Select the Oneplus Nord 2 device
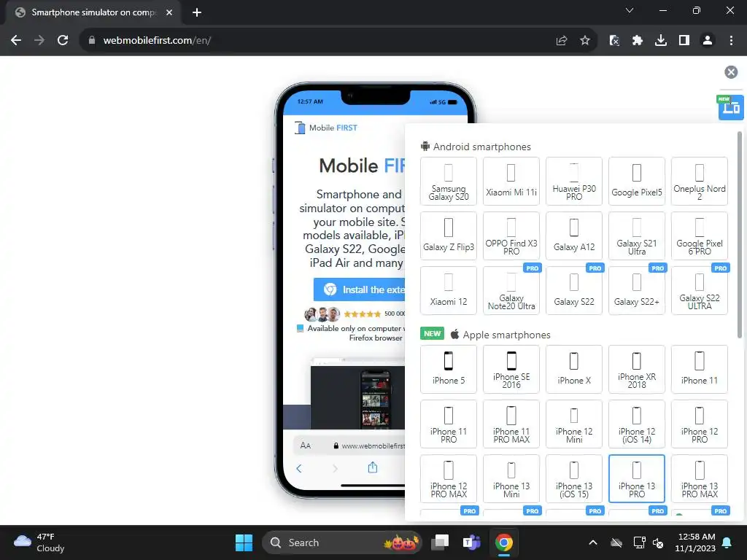Image resolution: width=747 pixels, height=560 pixels. (700, 182)
